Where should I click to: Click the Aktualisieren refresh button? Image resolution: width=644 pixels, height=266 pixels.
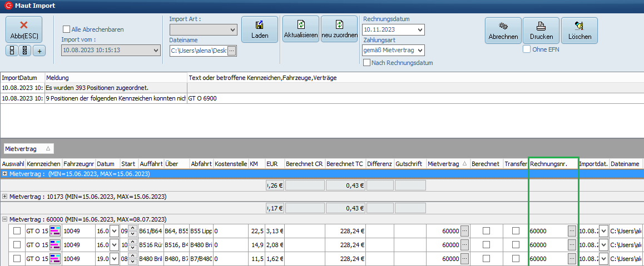(x=300, y=29)
